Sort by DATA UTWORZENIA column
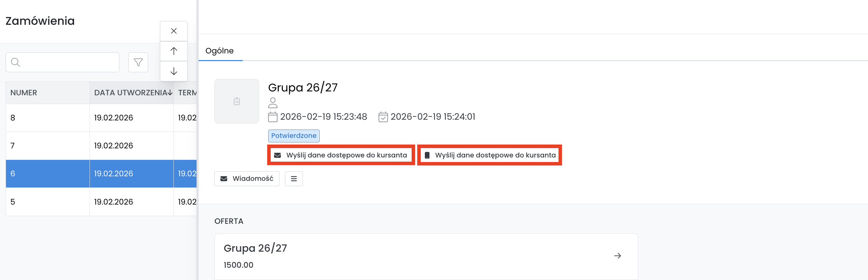This screenshot has height=280, width=868. (131, 93)
